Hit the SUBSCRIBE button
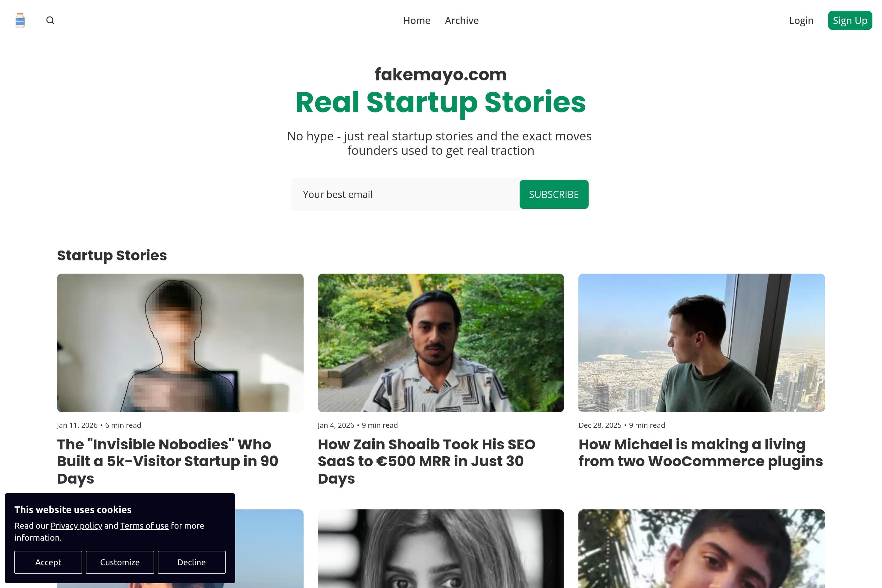The width and height of the screenshot is (882, 588). tap(553, 194)
